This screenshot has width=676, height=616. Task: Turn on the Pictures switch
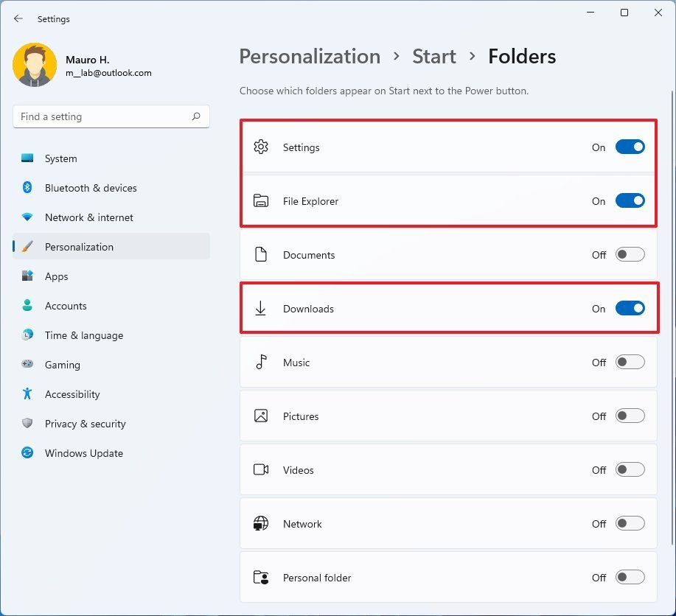click(630, 416)
